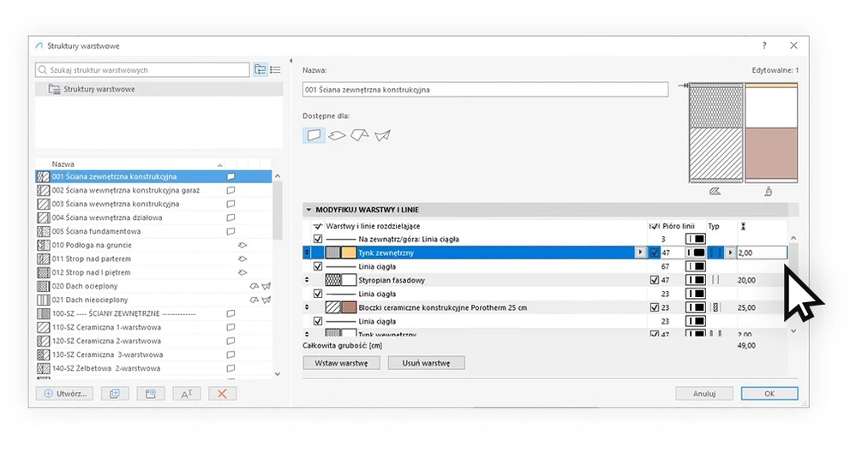Open the material dropdown arrow for Tynk zewnętrzny
The width and height of the screenshot is (868, 458).
click(x=639, y=253)
